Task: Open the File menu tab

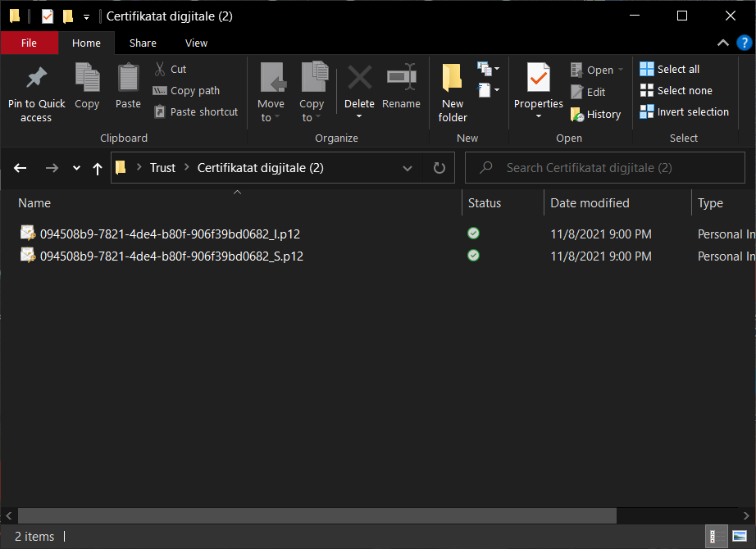Action: pos(29,43)
